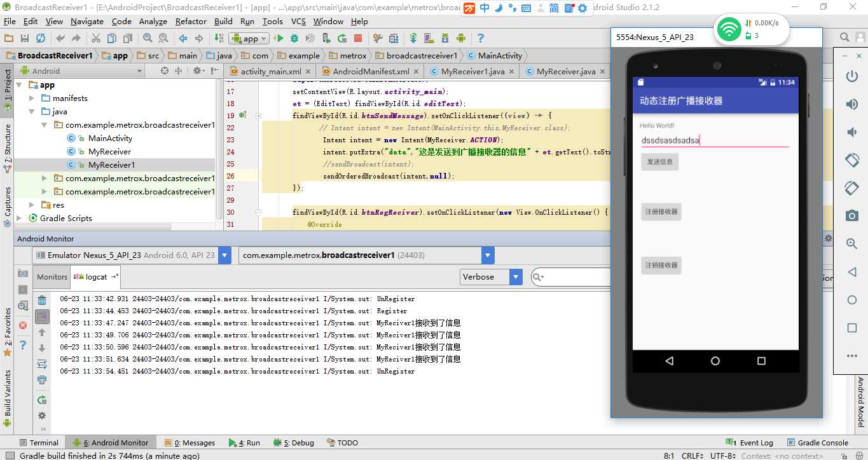The image size is (868, 460).
Task: Click the MainActivity breadcrumb
Action: pyautogui.click(x=495, y=55)
